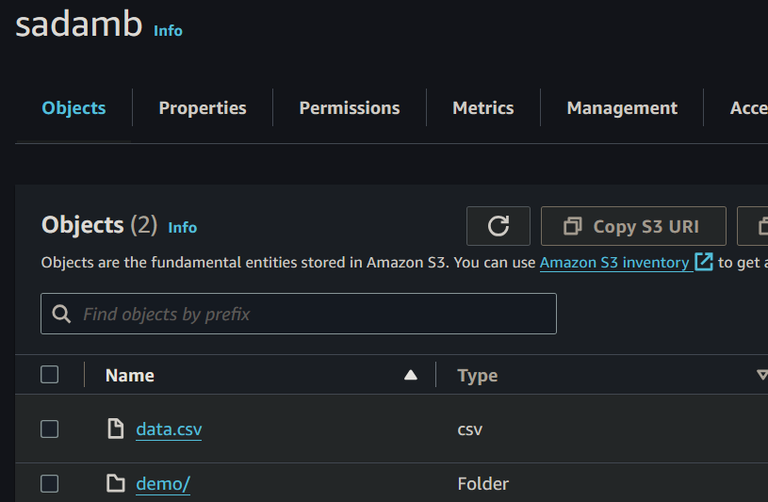The width and height of the screenshot is (768, 502).
Task: Select the Management tab
Action: tap(622, 108)
